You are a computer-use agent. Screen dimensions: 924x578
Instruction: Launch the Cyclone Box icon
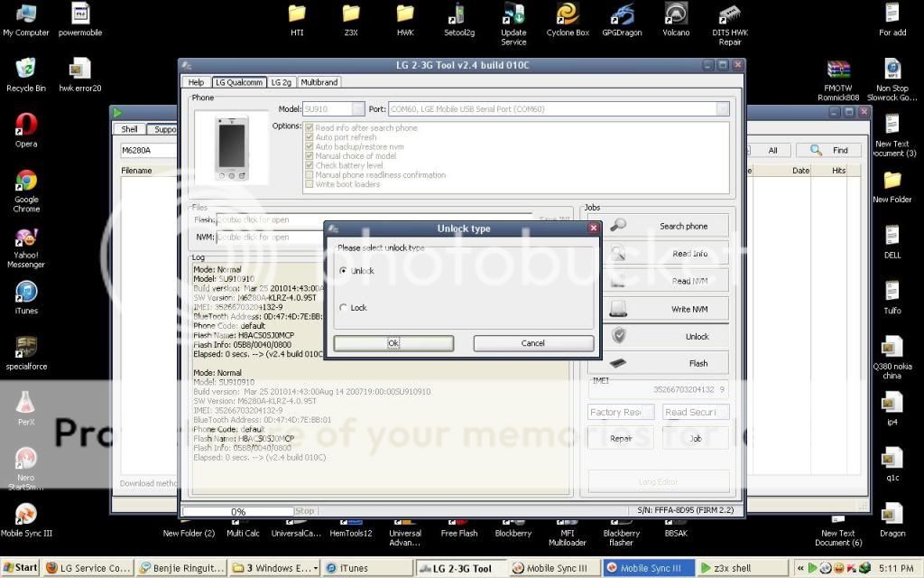(568, 21)
